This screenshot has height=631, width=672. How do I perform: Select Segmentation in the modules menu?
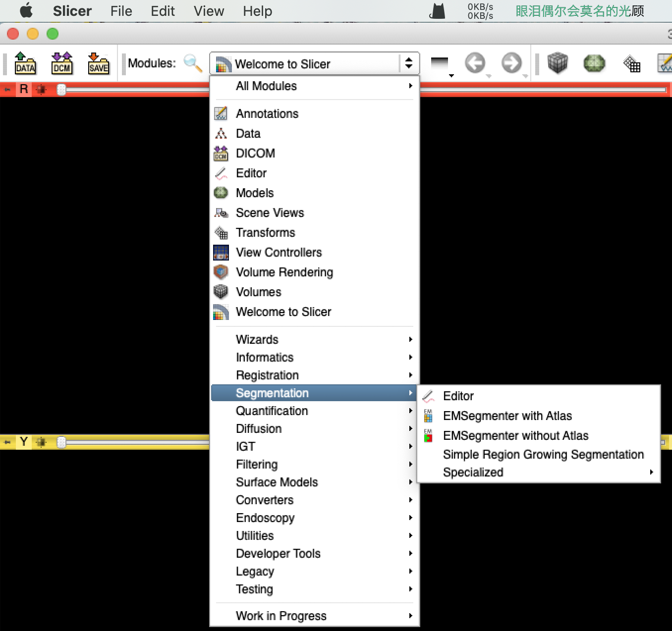(x=315, y=393)
